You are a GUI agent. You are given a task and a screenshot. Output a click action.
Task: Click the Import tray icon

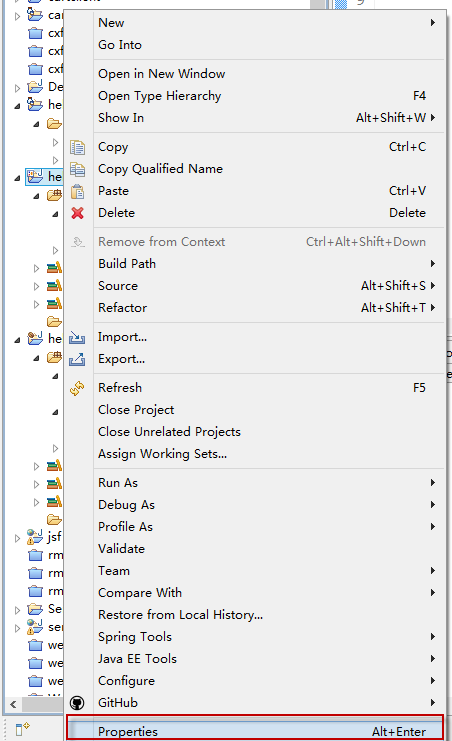point(77,337)
